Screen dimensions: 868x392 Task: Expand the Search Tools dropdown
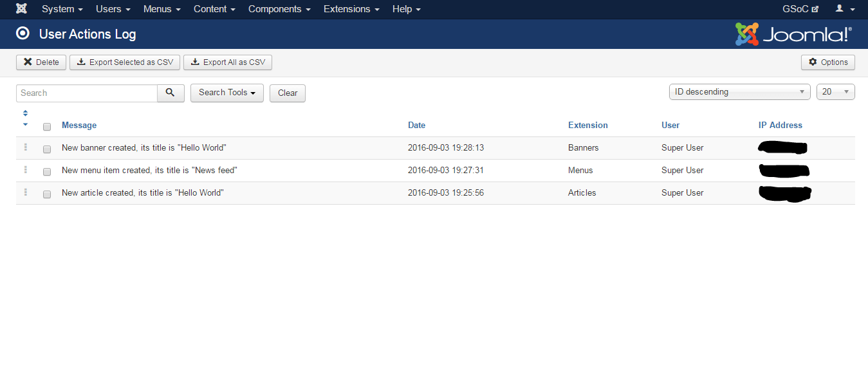[x=226, y=93]
